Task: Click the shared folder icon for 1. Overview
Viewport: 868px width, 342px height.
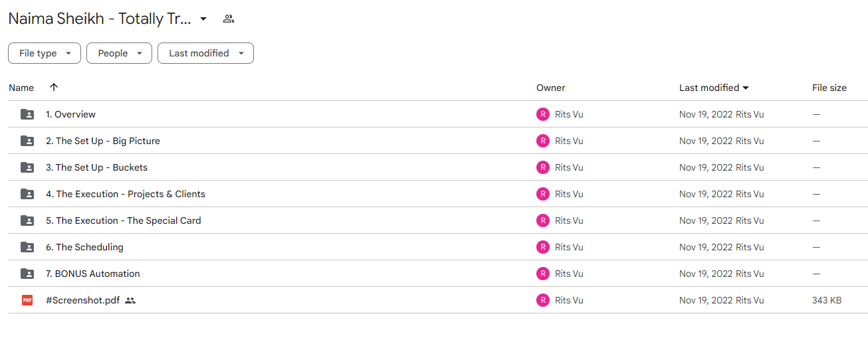Action: (27, 114)
